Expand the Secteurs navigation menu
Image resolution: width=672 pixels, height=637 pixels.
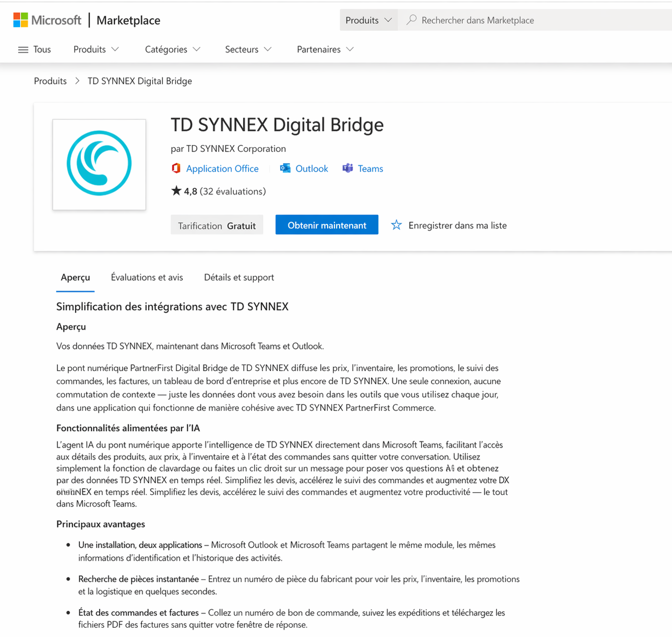248,49
